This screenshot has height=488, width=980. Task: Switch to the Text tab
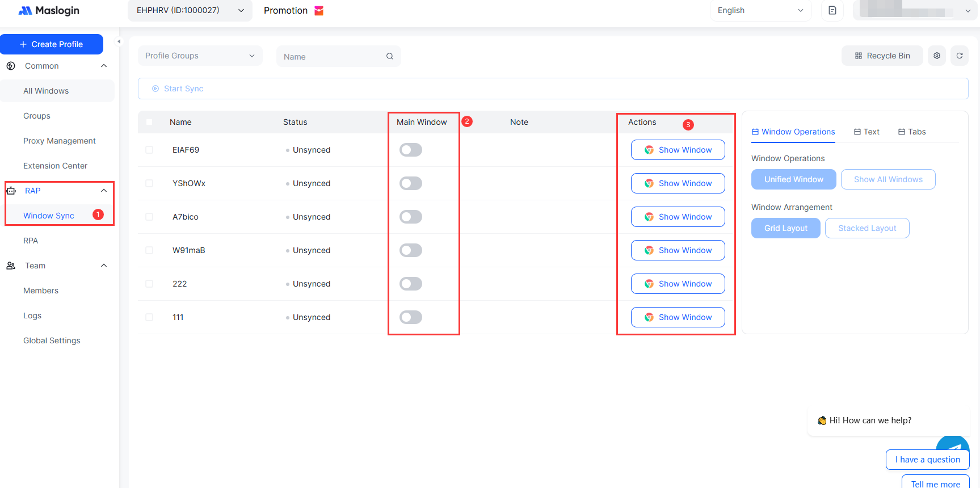[867, 132]
